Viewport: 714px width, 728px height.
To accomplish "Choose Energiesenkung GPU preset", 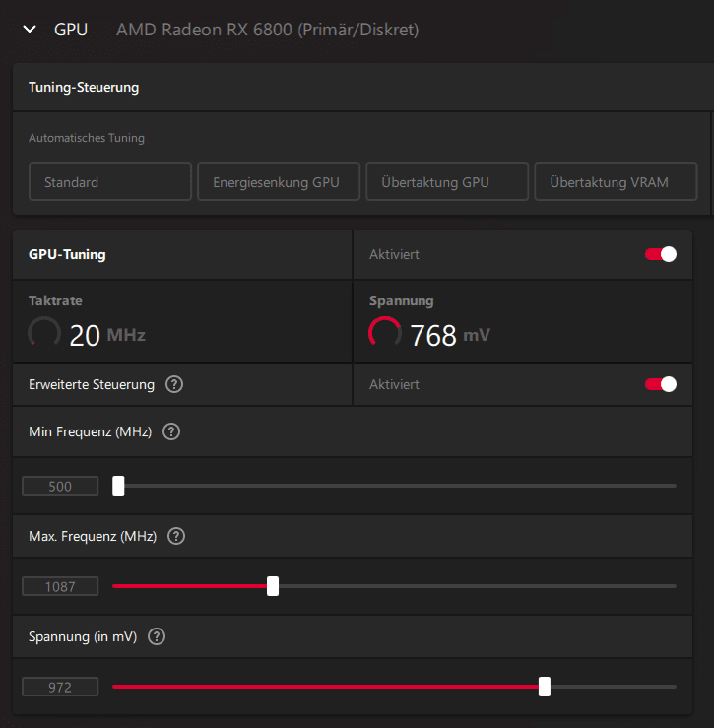I will coord(279,182).
